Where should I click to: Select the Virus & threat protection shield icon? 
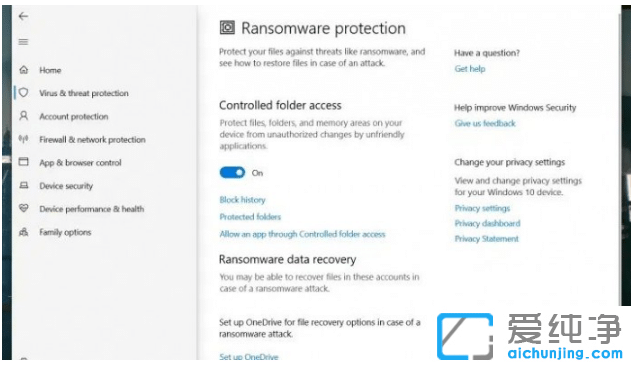click(24, 93)
